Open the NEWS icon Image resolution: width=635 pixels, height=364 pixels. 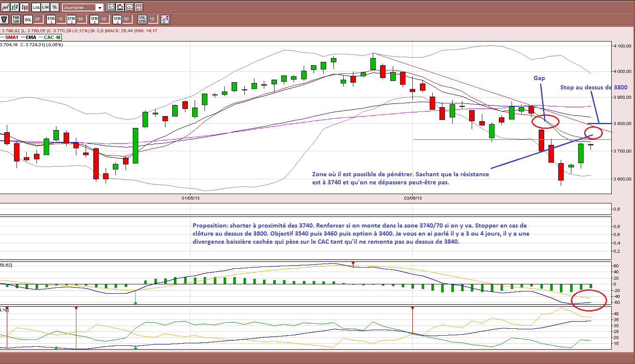pos(139,7)
